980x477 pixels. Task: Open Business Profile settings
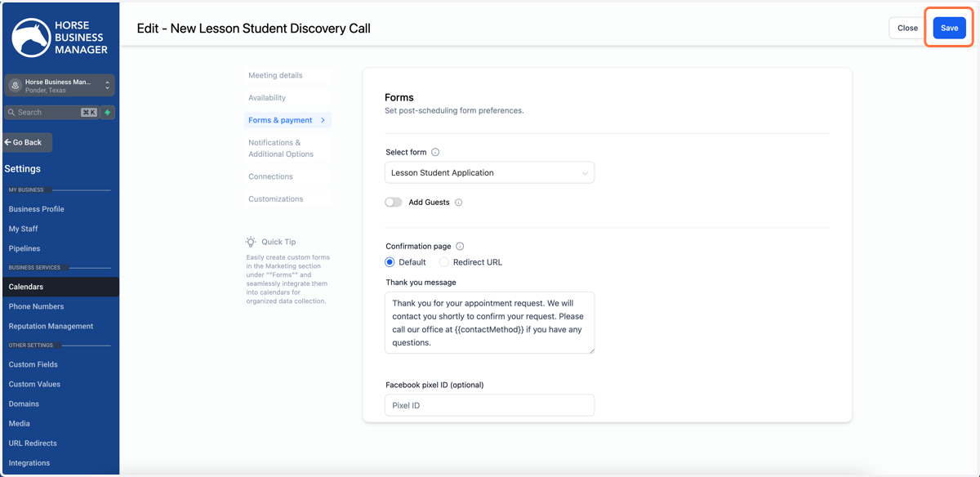point(37,209)
